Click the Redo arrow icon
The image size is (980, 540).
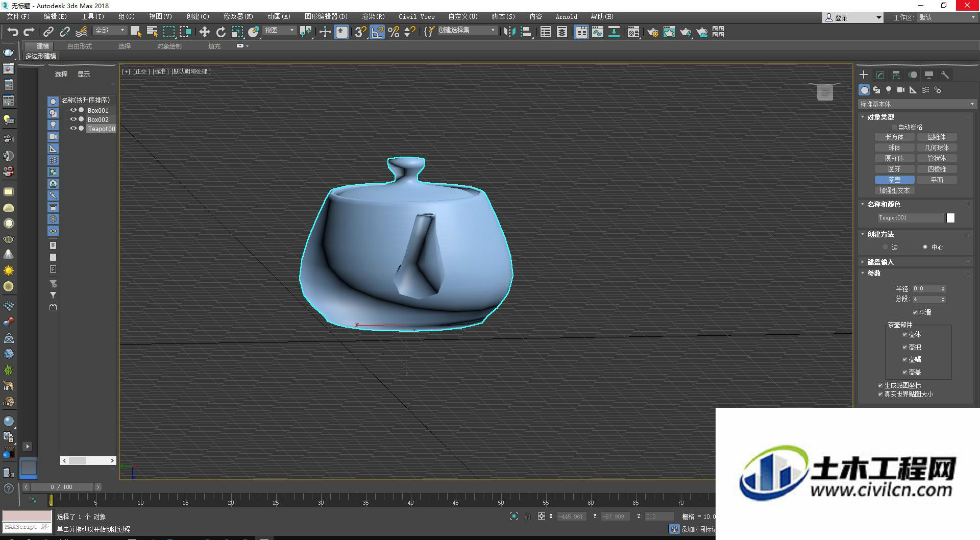[29, 32]
